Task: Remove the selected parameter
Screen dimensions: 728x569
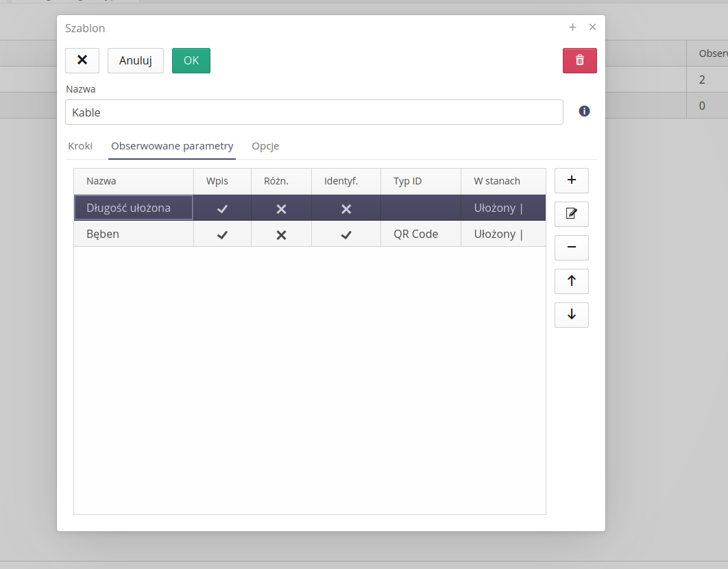Action: coord(571,247)
